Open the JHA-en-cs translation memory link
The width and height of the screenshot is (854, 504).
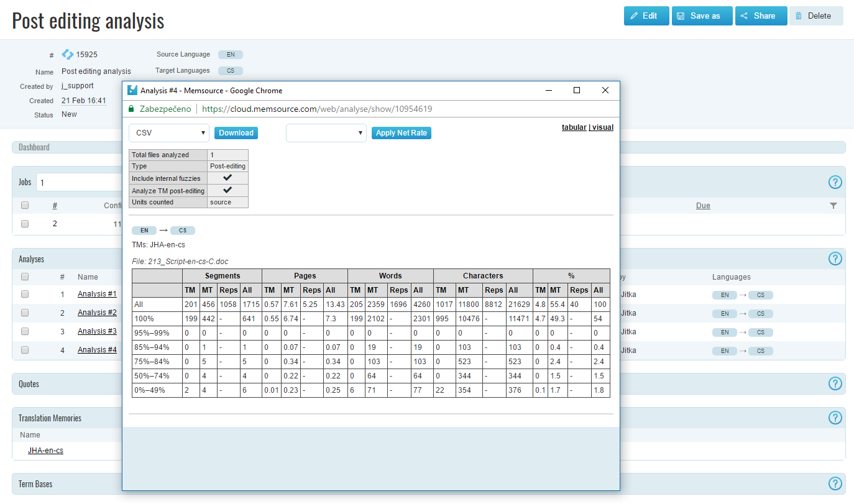(45, 450)
